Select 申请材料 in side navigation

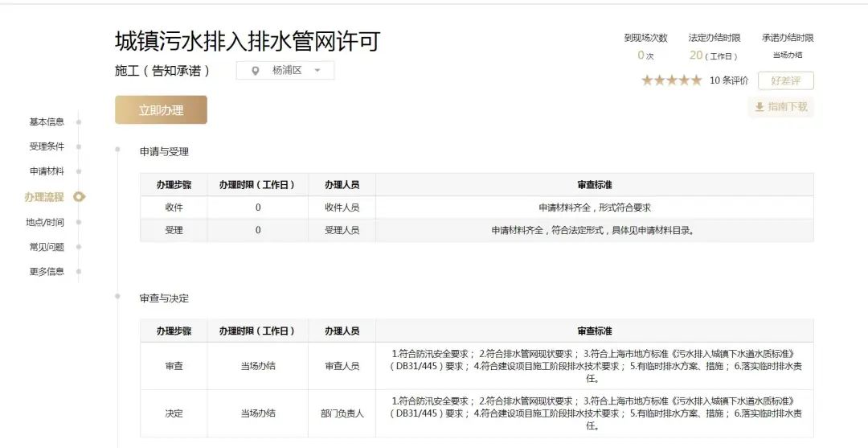point(47,171)
